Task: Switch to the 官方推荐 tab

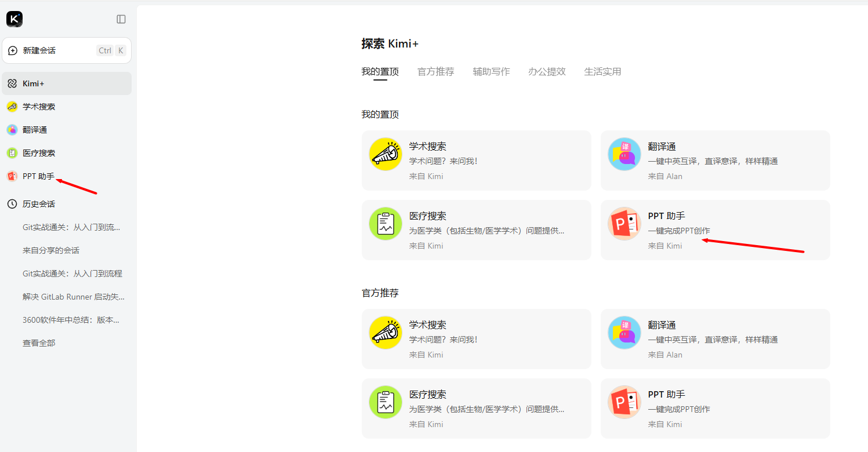Action: coord(436,72)
